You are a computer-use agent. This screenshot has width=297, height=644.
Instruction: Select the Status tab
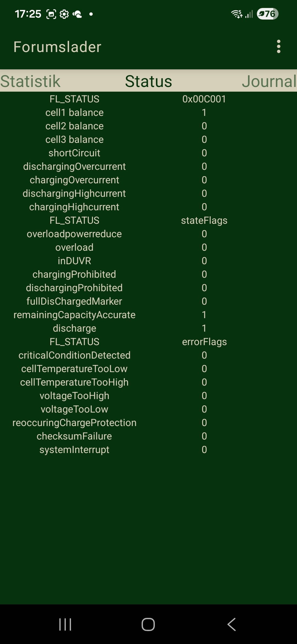[148, 81]
